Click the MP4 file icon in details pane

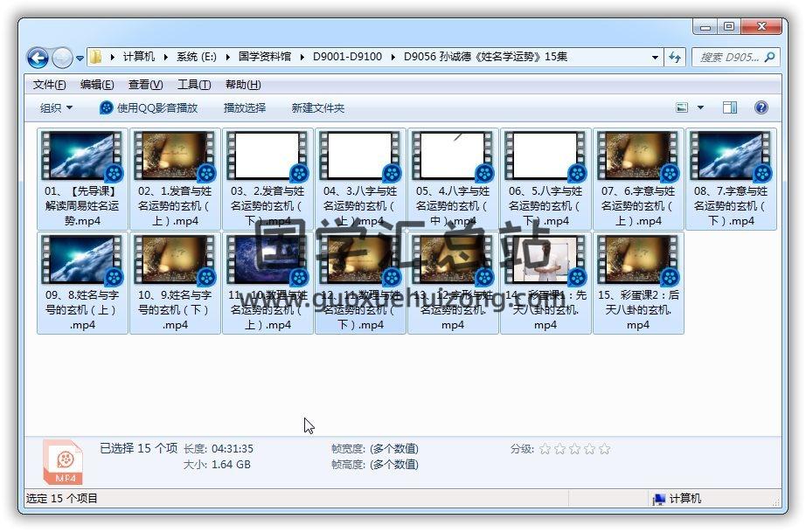click(63, 462)
